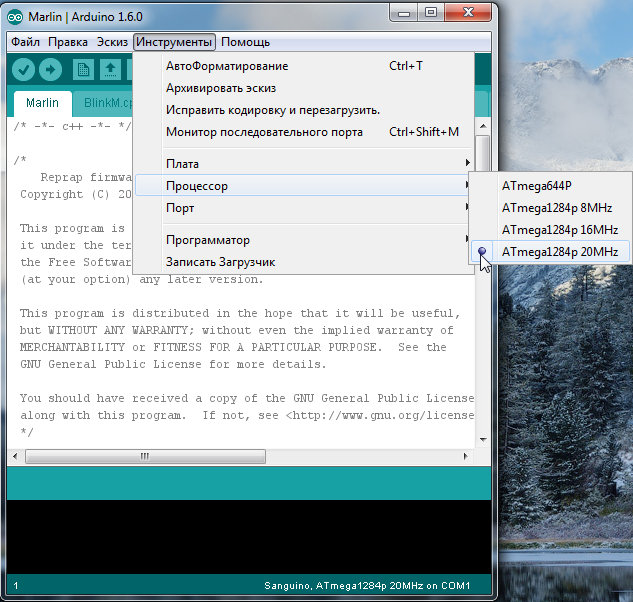
Task: Click Записать Загрузчик menu entry
Action: [x=220, y=262]
